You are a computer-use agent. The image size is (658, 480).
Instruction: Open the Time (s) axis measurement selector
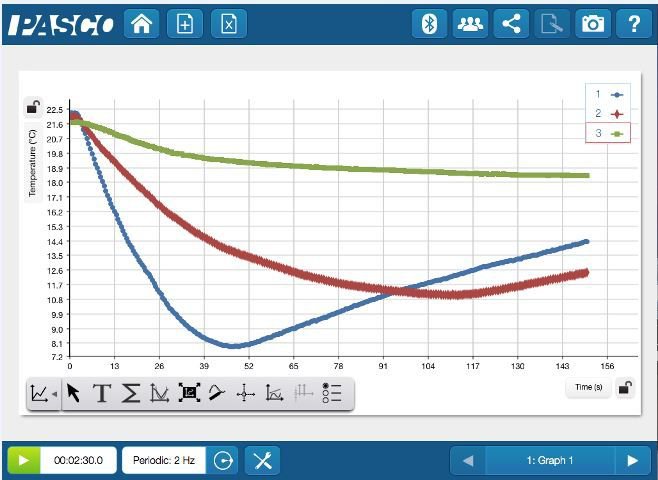coord(588,387)
